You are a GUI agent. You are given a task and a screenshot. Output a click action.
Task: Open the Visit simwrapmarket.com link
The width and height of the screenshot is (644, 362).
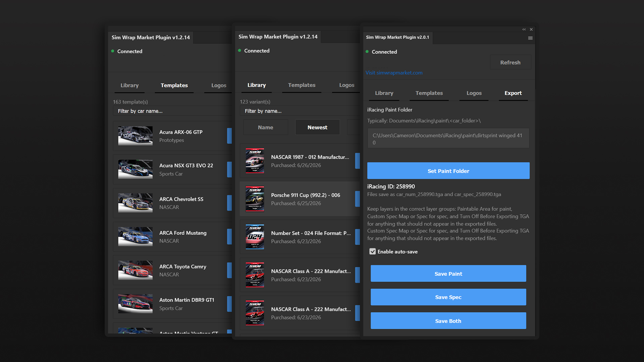pyautogui.click(x=394, y=73)
